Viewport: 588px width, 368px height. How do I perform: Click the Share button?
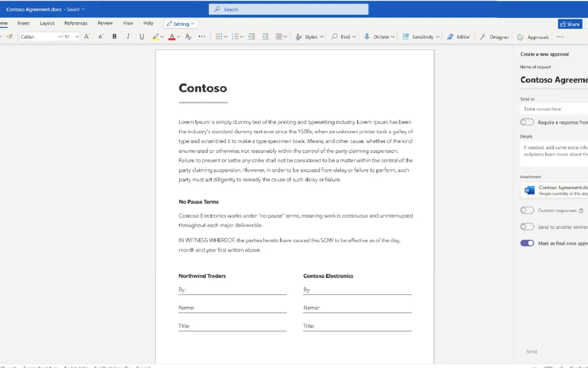point(570,24)
